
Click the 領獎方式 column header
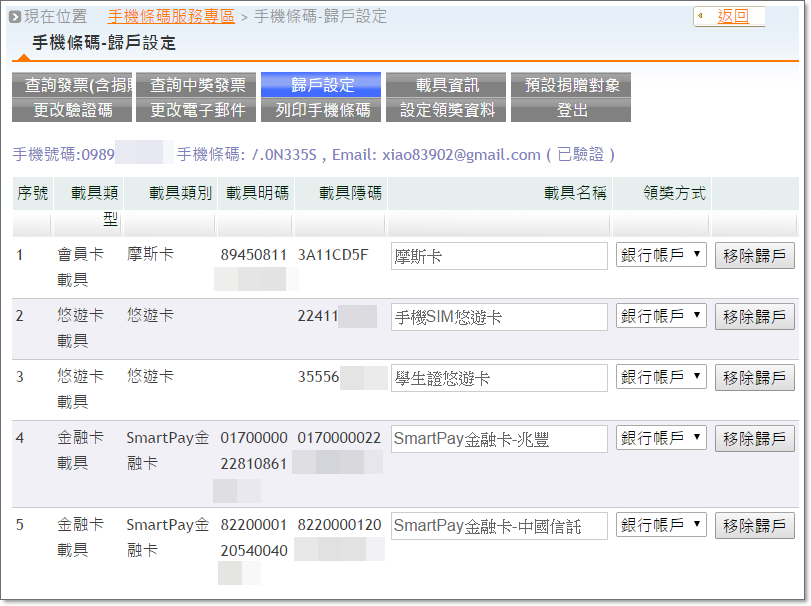[674, 193]
